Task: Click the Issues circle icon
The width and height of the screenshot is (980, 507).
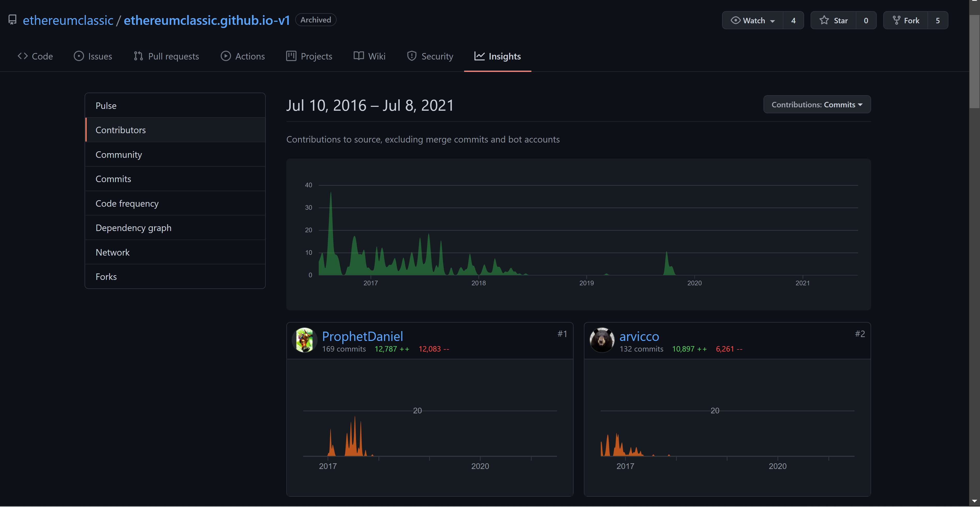Action: 79,56
